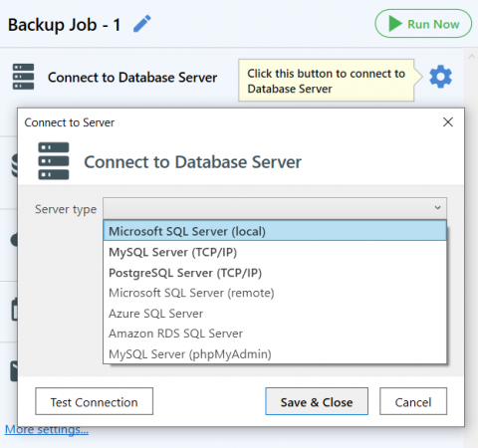Click the Server type combo box field
The height and width of the screenshot is (448, 478).
(275, 208)
